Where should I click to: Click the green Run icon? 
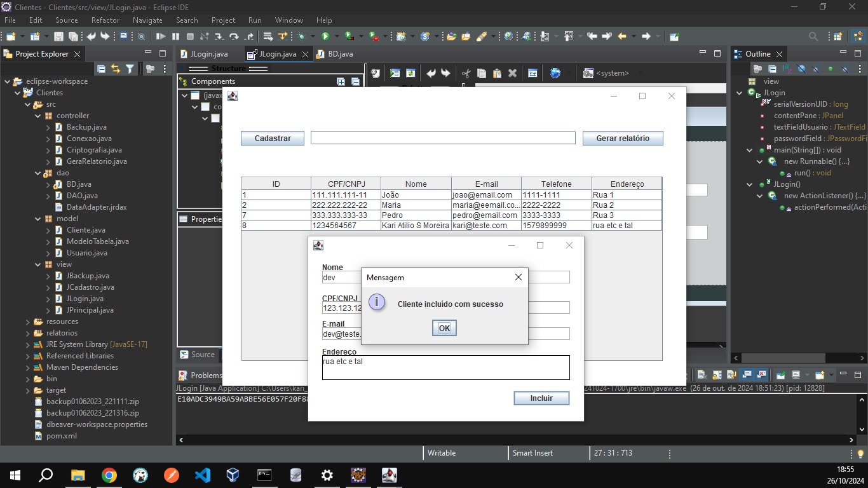click(325, 36)
